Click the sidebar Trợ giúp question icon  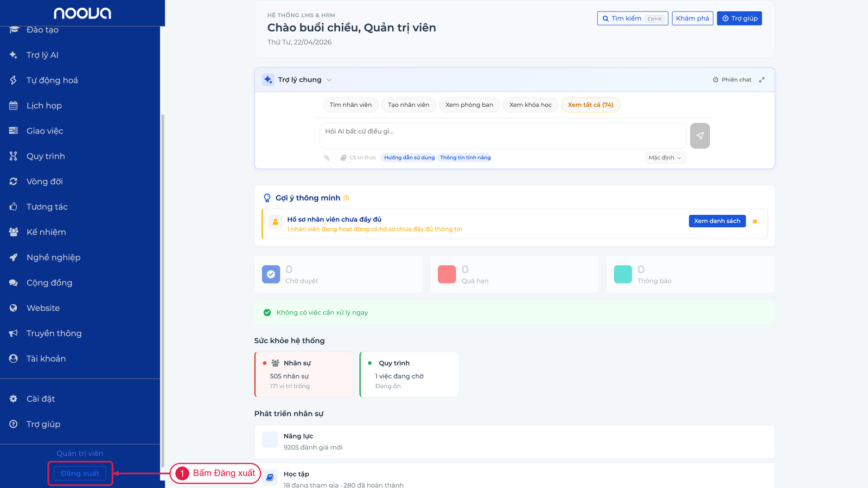tap(14, 424)
